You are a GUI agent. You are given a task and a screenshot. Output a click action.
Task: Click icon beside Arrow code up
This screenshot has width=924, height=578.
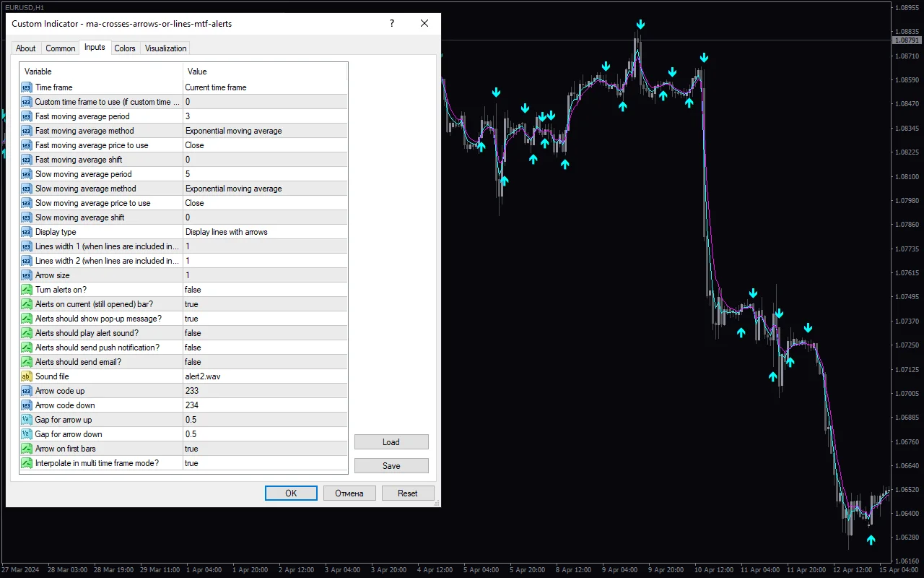tap(27, 391)
